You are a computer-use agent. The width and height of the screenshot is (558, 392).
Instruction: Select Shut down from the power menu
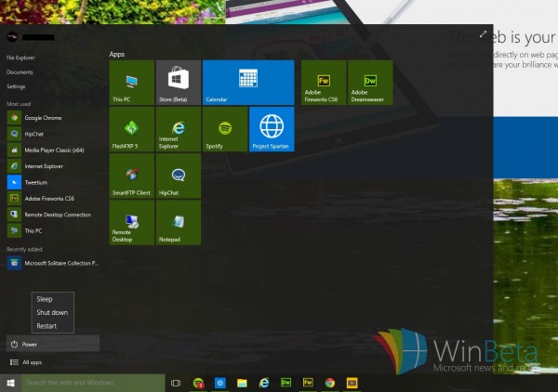[x=51, y=313]
